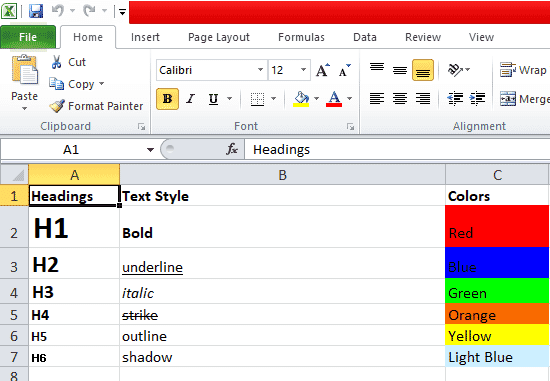Image resolution: width=550 pixels, height=381 pixels.
Task: Click the Merge button
Action: [x=524, y=99]
